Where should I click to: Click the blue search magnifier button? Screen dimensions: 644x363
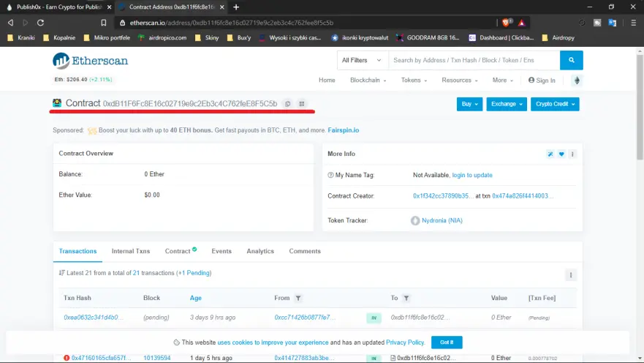click(x=572, y=60)
